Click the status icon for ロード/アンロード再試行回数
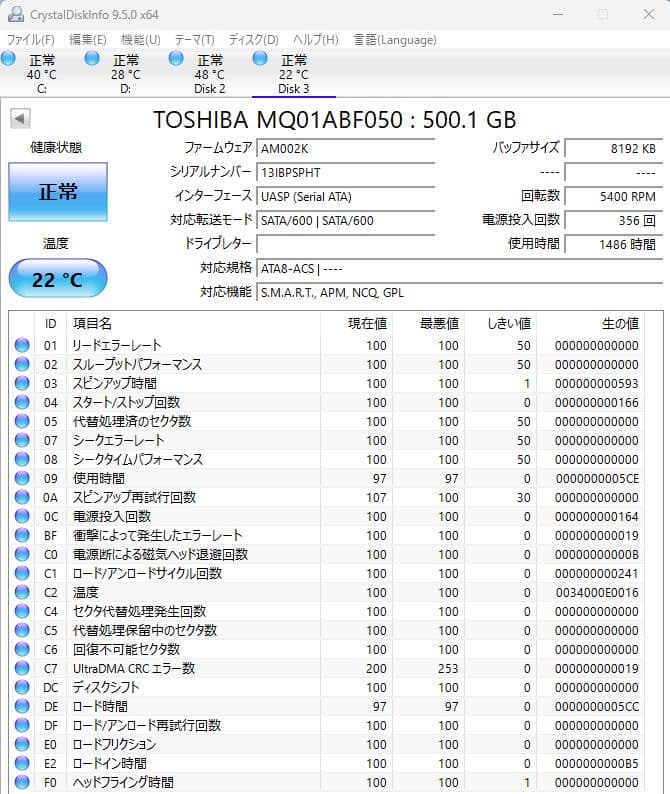The height and width of the screenshot is (794, 670). [22, 725]
